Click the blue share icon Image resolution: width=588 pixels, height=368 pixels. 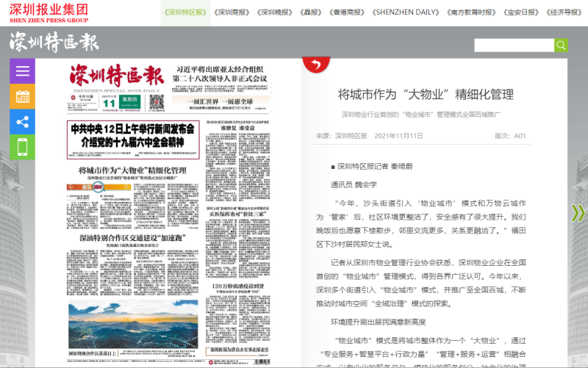click(23, 122)
